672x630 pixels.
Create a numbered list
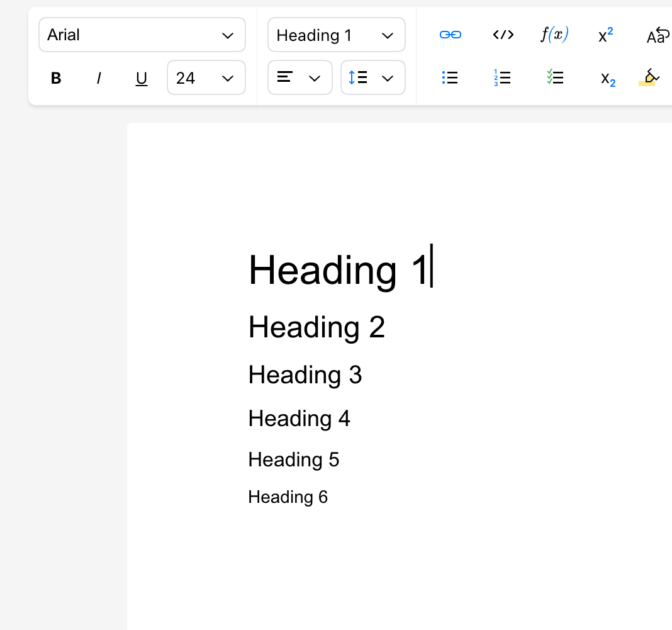coord(502,77)
